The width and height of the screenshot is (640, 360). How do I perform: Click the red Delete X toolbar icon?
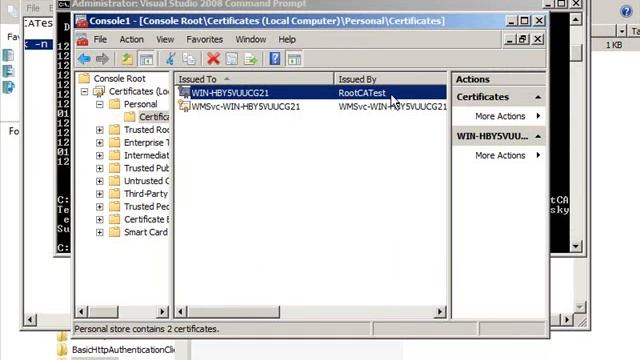pos(213,59)
